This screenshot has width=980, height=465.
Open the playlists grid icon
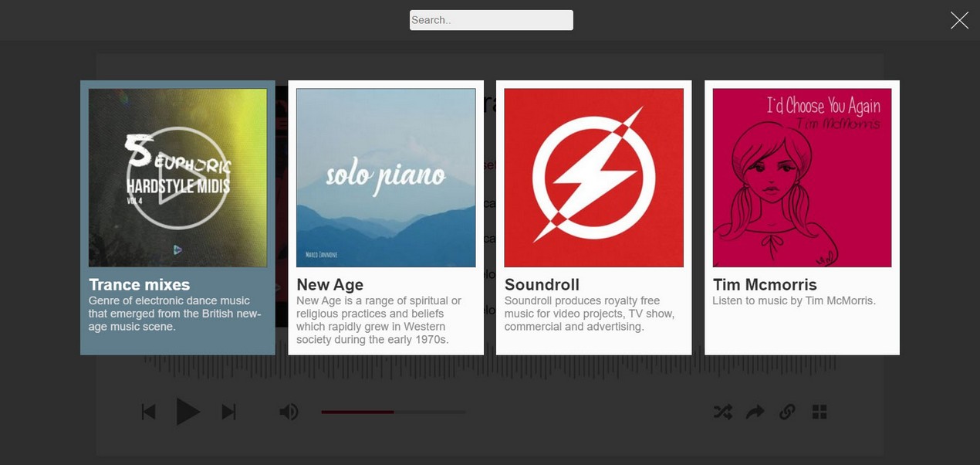819,412
